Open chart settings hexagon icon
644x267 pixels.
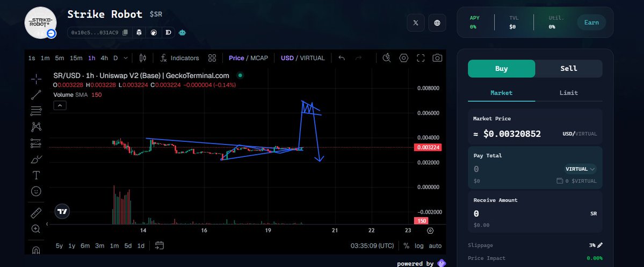[x=404, y=58]
